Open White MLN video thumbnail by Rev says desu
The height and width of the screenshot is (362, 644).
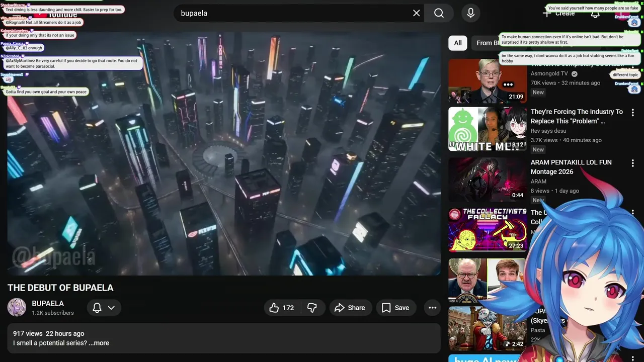[x=488, y=129]
